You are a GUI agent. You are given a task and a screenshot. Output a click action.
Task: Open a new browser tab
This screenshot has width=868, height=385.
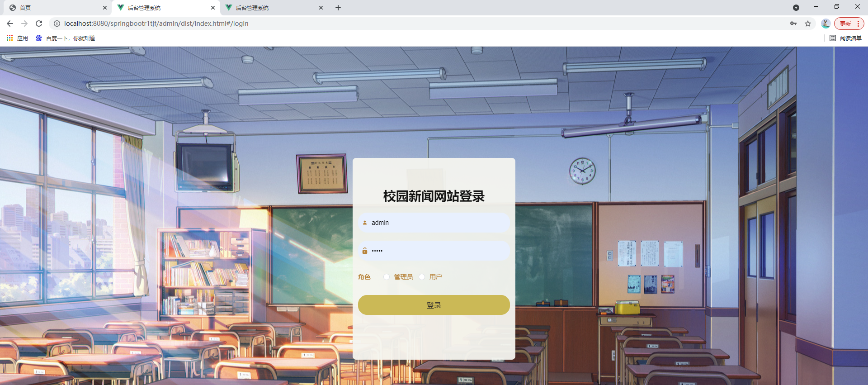tap(338, 8)
